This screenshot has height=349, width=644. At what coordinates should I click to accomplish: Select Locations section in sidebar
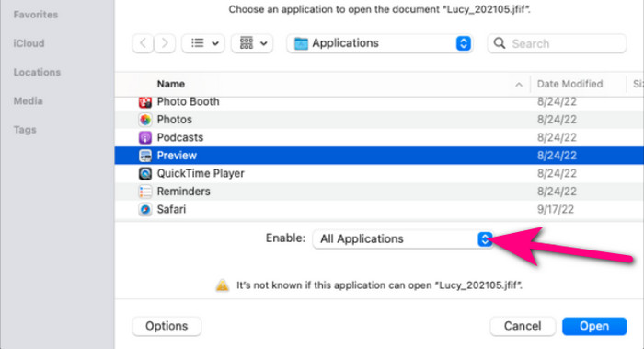(37, 72)
